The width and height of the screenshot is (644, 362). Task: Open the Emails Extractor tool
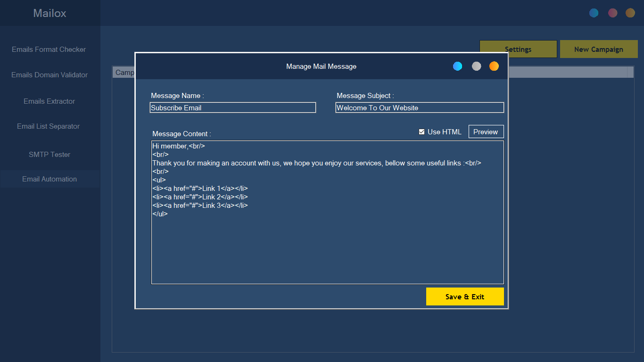coord(49,101)
